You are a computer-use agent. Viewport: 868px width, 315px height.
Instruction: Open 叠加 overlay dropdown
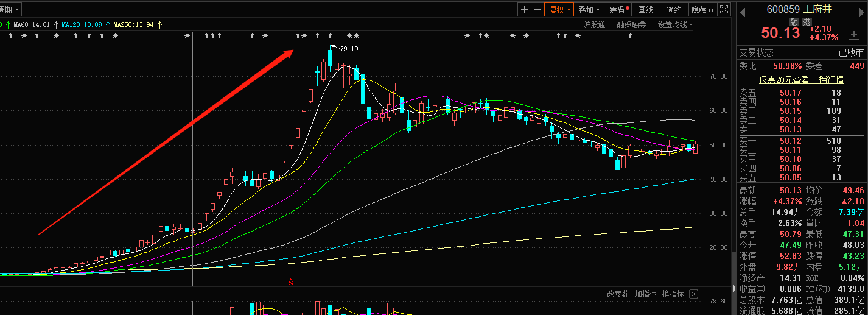click(589, 10)
